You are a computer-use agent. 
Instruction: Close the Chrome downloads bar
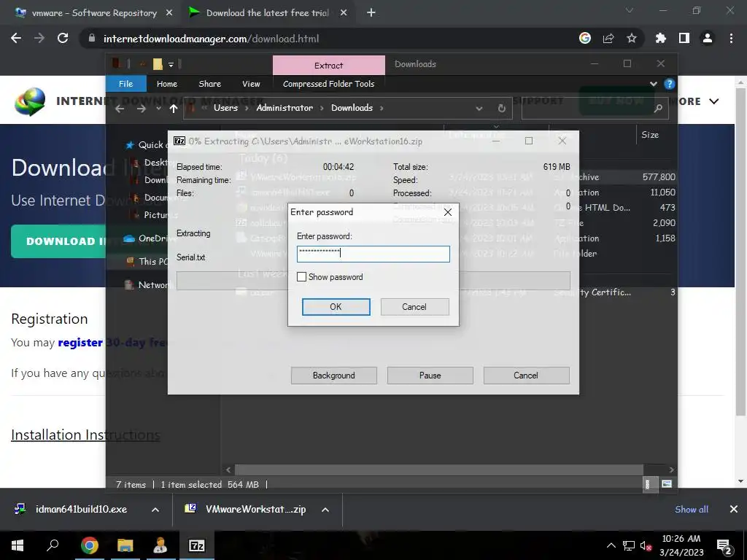734,509
